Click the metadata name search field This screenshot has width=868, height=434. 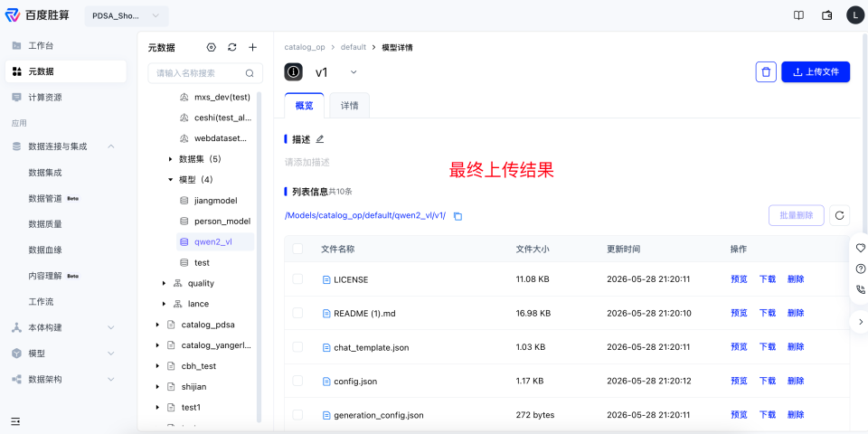coord(205,73)
